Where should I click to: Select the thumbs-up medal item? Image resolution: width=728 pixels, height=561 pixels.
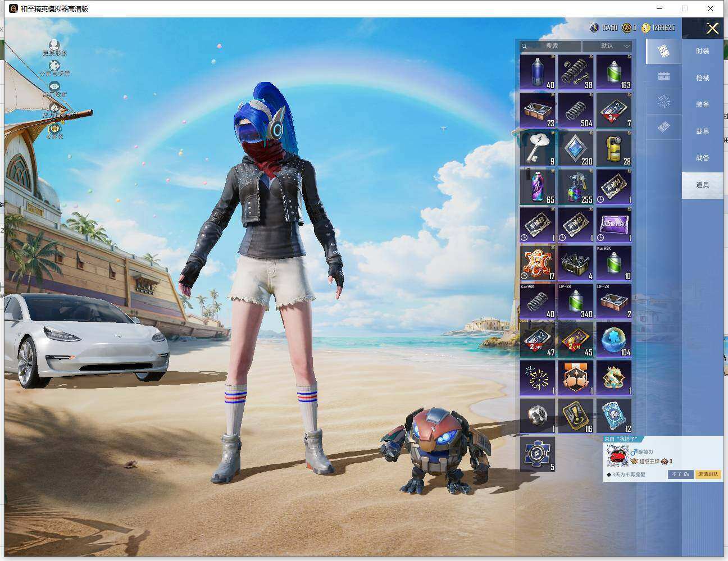coord(576,377)
